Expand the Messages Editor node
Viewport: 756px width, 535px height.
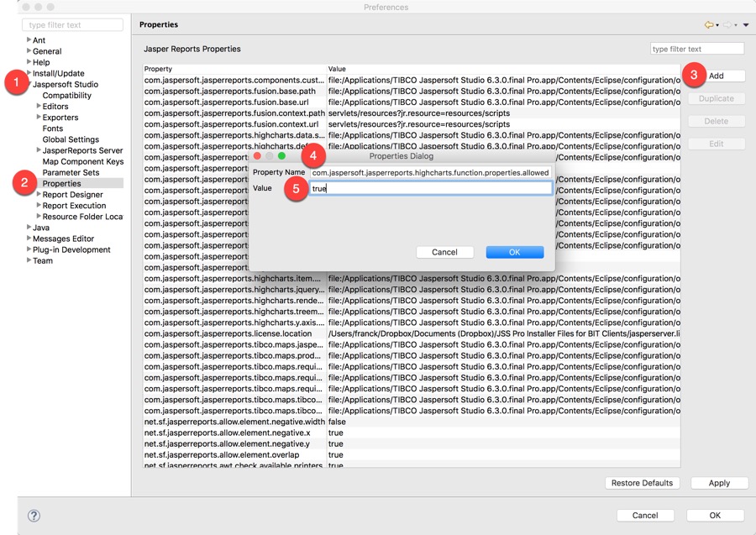pos(29,238)
